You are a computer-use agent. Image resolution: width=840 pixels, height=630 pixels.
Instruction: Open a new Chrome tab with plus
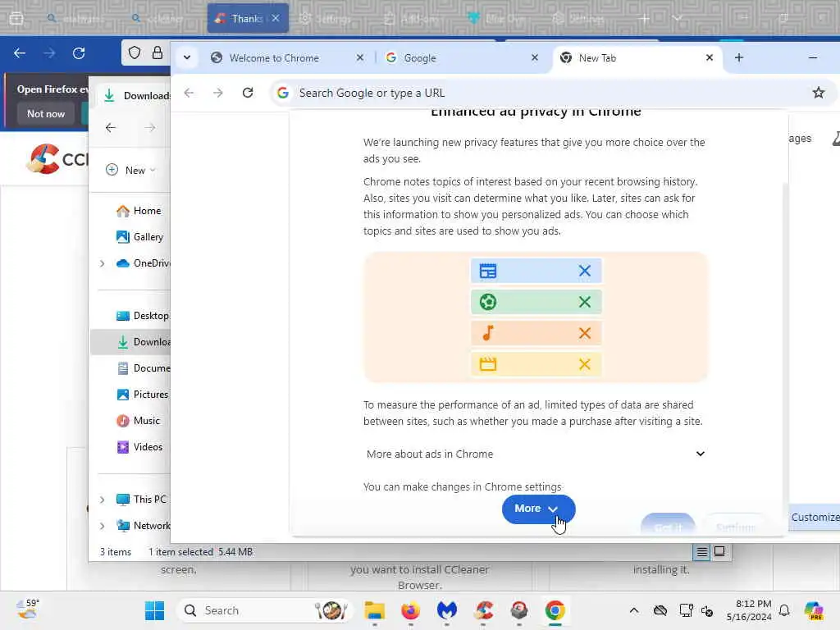[x=739, y=57]
